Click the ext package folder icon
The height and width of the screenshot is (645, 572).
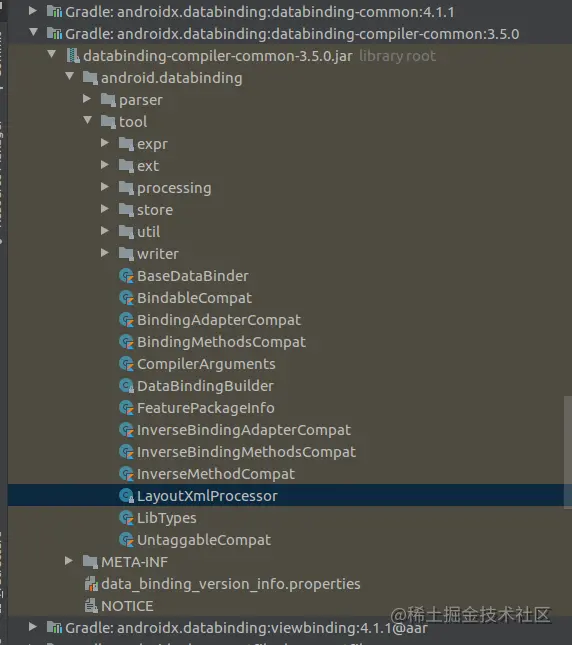tap(126, 166)
